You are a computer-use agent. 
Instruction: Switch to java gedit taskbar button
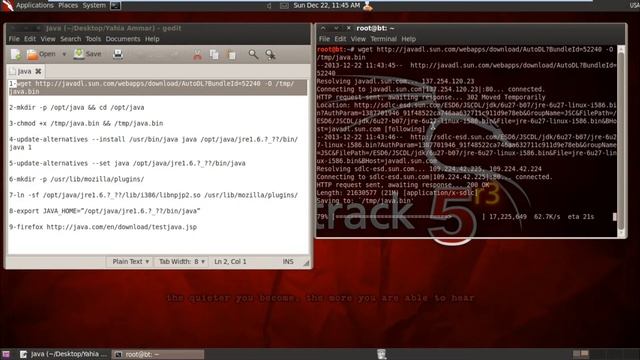pos(64,354)
